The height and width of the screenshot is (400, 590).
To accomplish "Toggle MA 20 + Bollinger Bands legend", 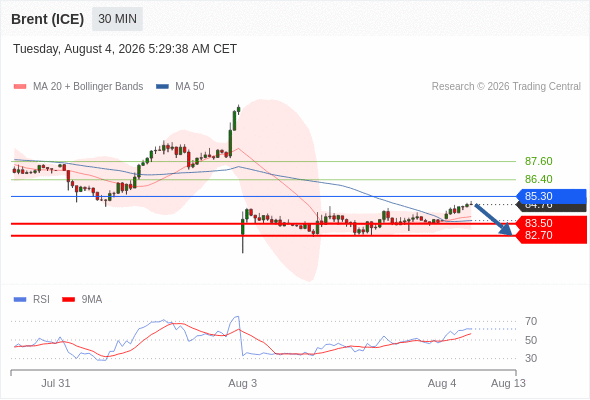I will pyautogui.click(x=78, y=87).
